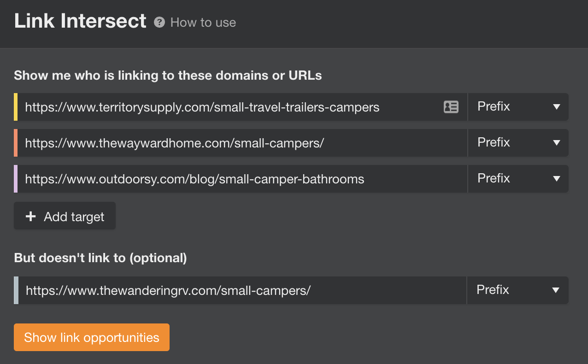
Task: Click the yellow color bar on first target
Action: pyautogui.click(x=16, y=107)
